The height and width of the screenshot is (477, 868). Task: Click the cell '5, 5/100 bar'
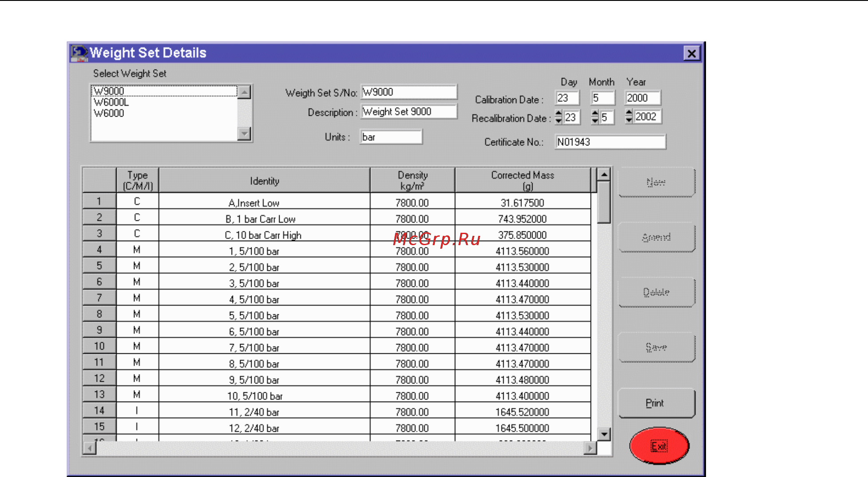(264, 314)
